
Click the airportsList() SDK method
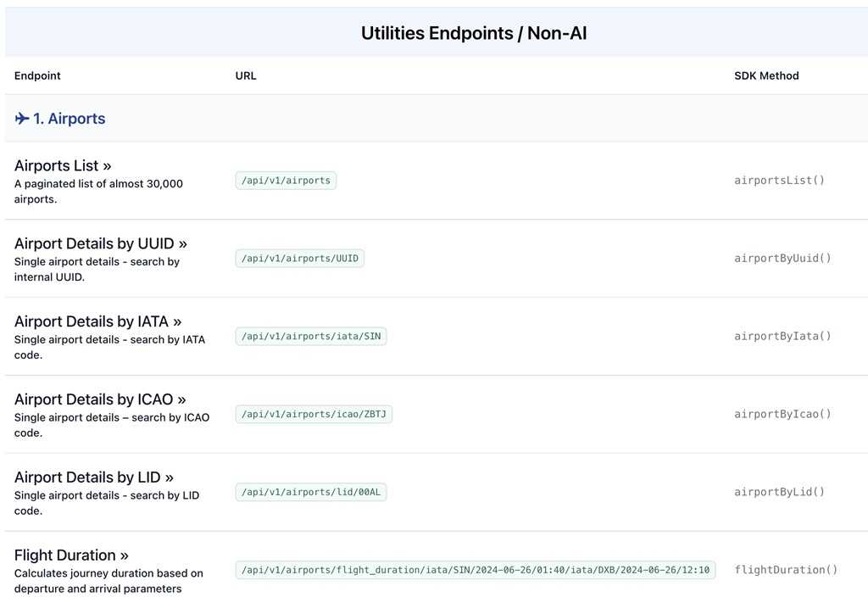click(779, 181)
